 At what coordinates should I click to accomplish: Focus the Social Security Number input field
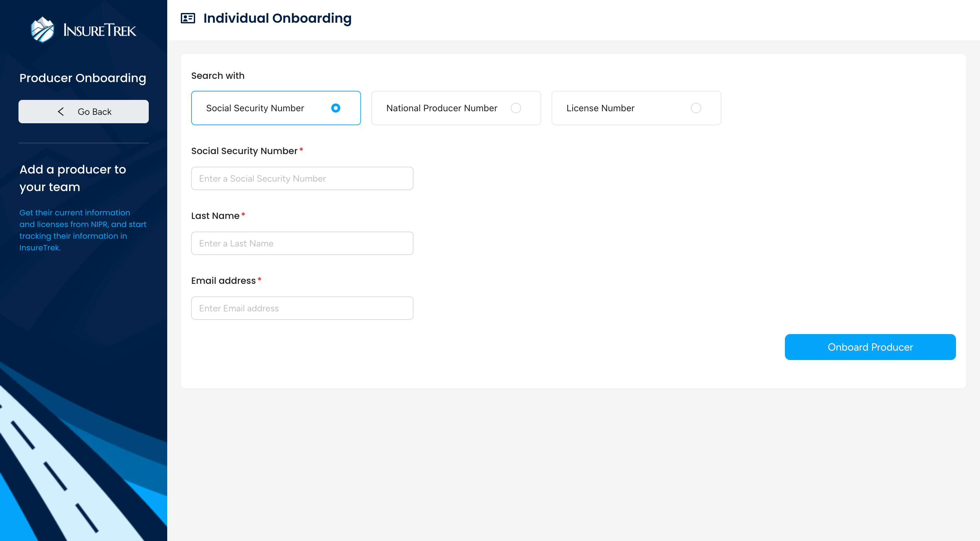tap(302, 179)
